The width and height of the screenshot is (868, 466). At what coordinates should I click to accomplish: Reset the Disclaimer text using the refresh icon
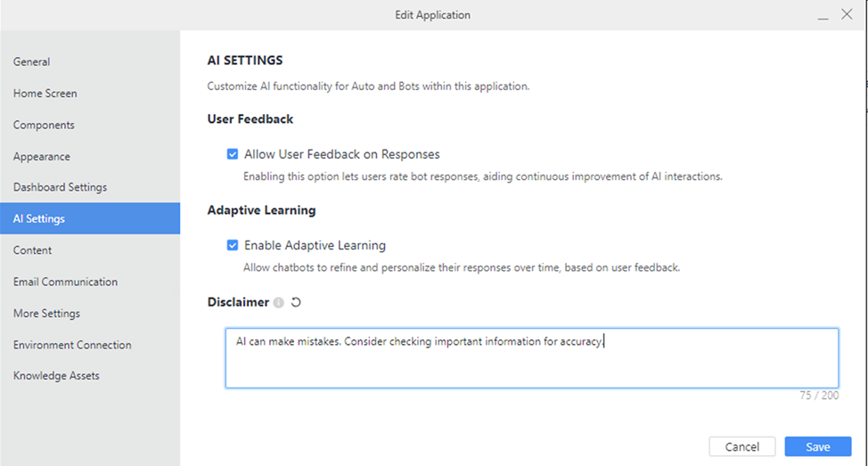296,303
